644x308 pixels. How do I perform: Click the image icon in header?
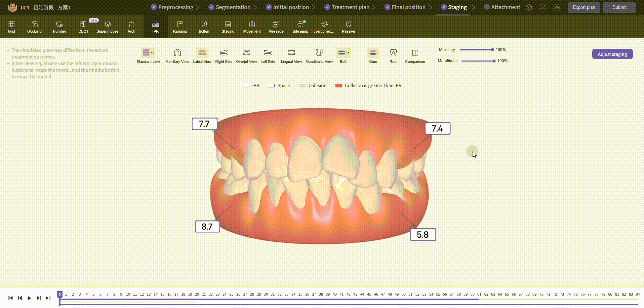[x=557, y=7]
